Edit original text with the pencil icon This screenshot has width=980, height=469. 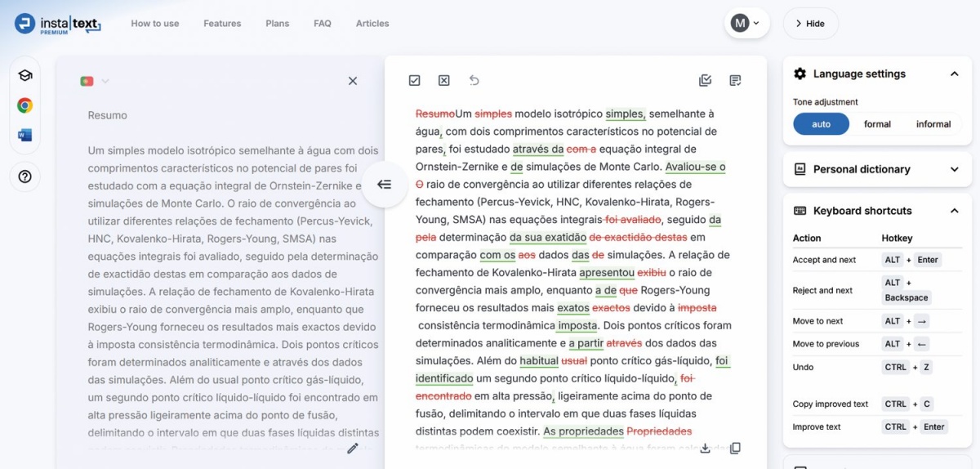353,448
